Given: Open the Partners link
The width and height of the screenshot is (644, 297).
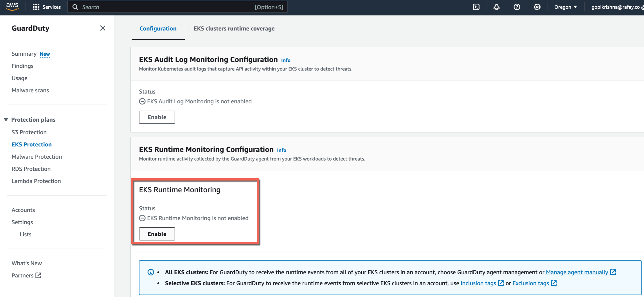Looking at the screenshot, I should (x=23, y=275).
